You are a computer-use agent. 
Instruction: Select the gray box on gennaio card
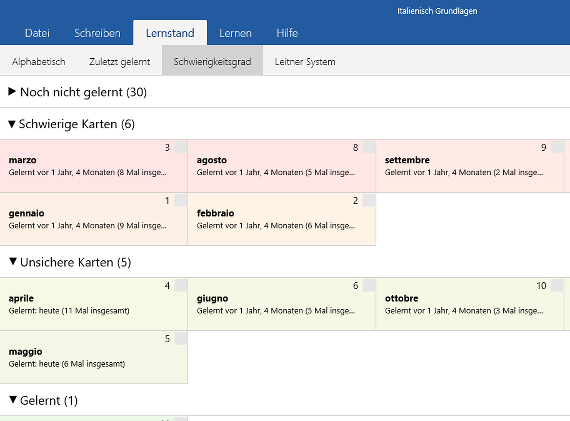tap(181, 200)
